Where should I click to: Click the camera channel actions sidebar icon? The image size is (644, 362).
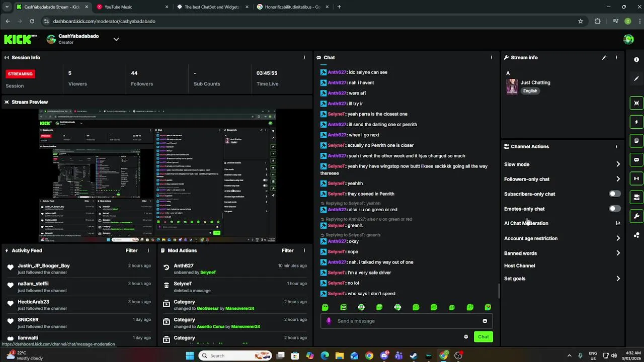(636, 197)
